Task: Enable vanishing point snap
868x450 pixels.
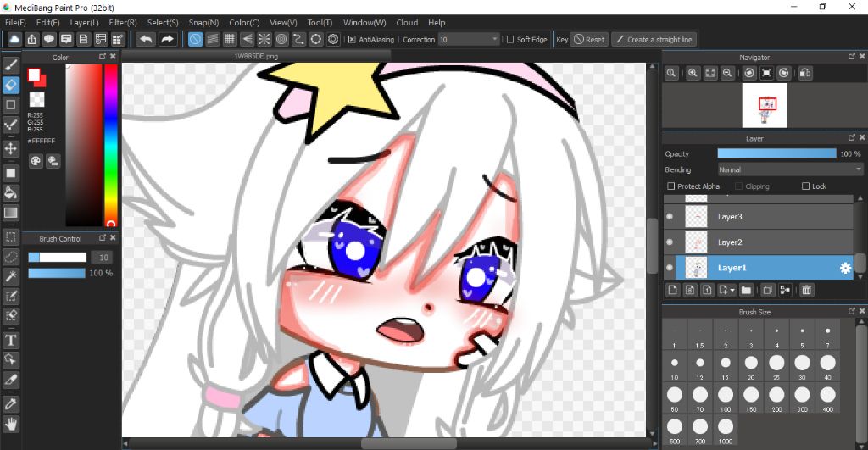Action: click(x=247, y=39)
